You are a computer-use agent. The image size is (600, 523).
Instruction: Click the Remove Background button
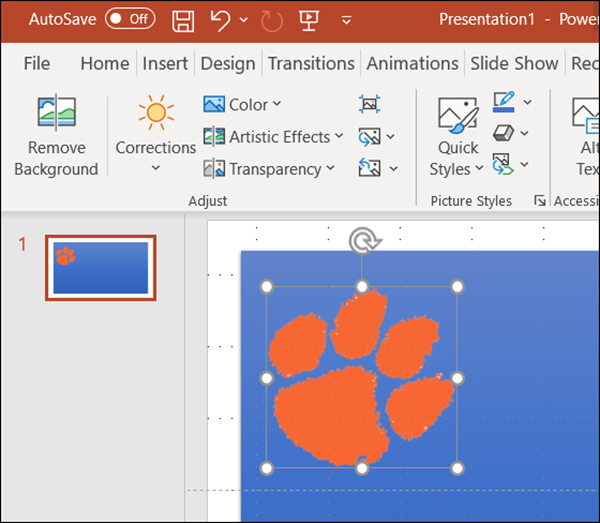[x=56, y=135]
